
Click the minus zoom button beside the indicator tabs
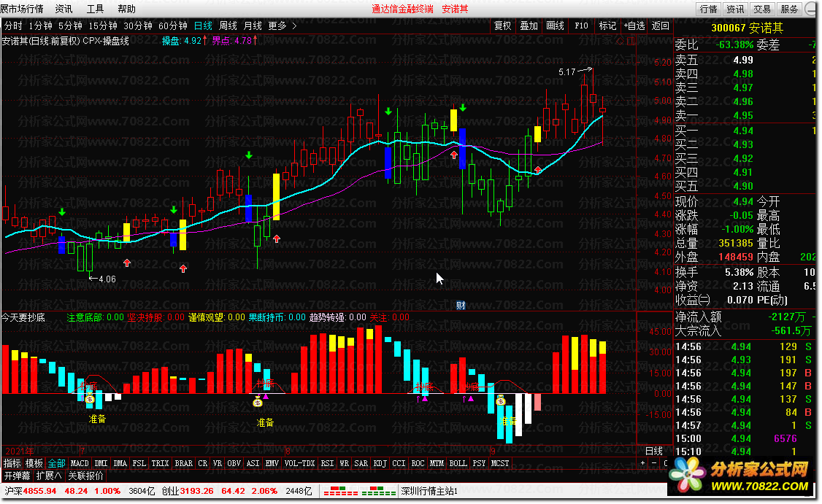tap(653, 463)
